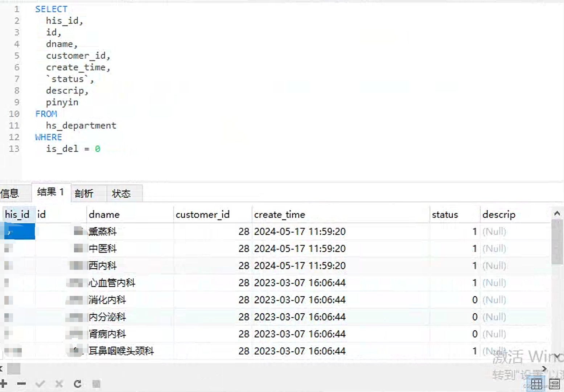Screen dimensions: 564x392
Task: Click the dname column header
Action: (104, 214)
